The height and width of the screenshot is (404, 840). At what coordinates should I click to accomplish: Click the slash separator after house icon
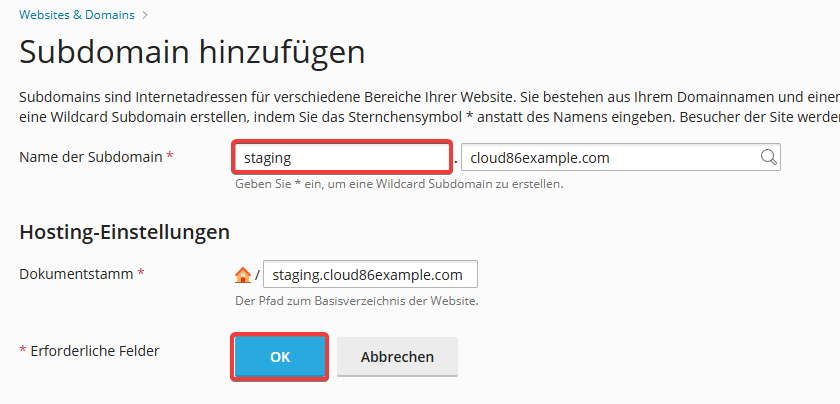click(x=257, y=275)
